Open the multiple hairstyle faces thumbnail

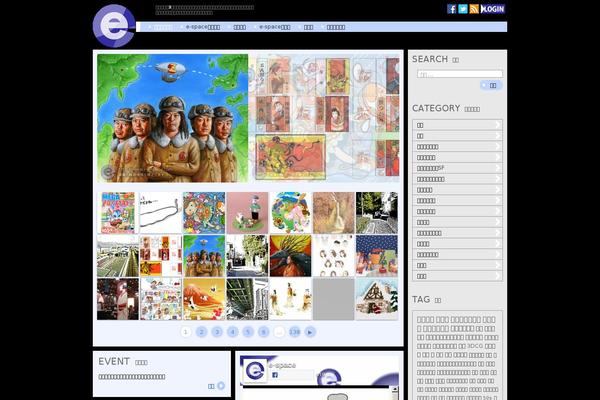point(334,256)
